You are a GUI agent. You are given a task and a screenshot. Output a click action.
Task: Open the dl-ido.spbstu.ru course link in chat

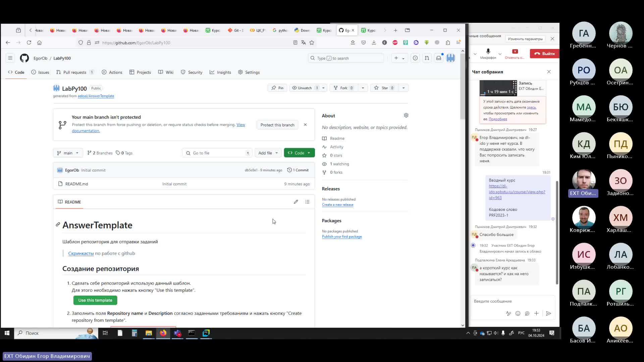[x=517, y=192]
